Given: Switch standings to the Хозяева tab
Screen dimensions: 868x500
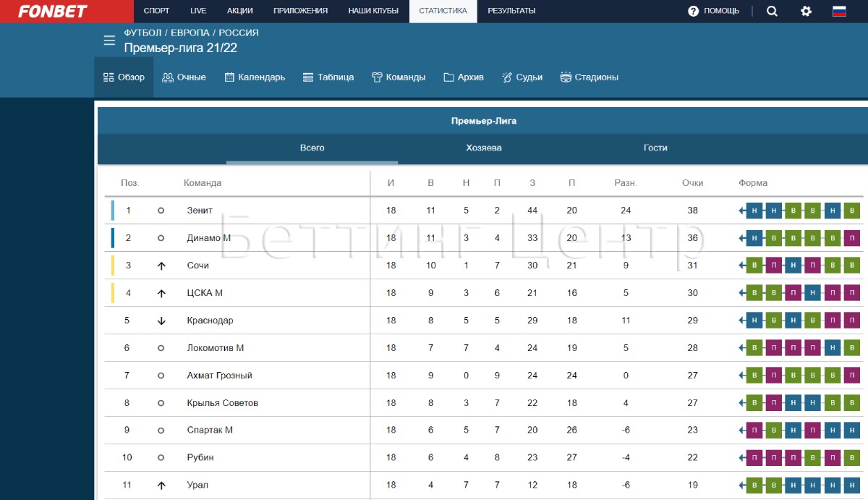Looking at the screenshot, I should click(x=484, y=148).
